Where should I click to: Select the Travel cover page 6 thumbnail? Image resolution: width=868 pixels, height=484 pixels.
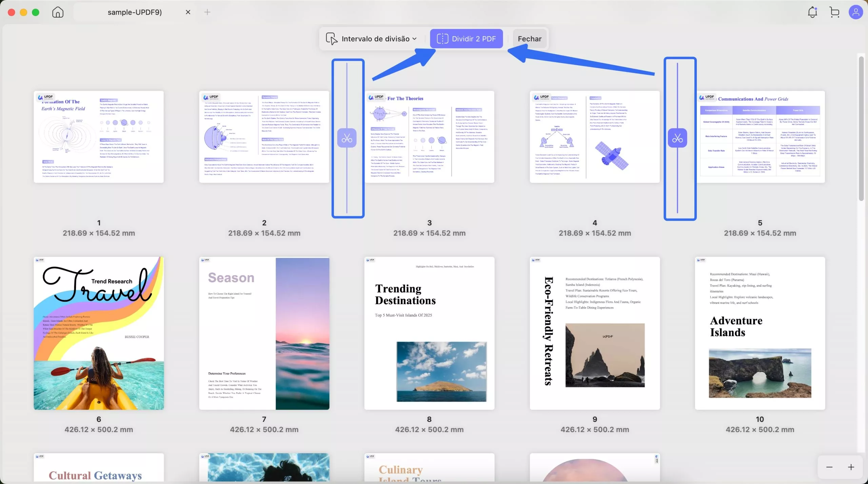click(99, 333)
